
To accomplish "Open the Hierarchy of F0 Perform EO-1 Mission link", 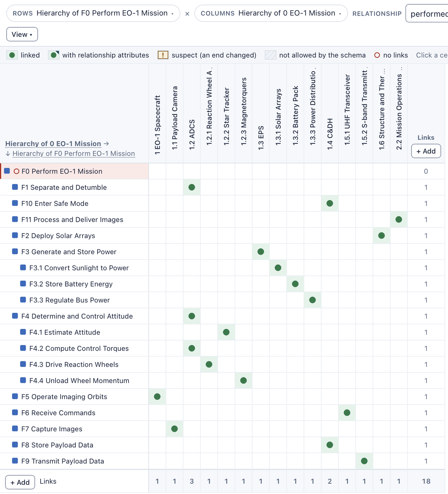I will click(x=74, y=153).
